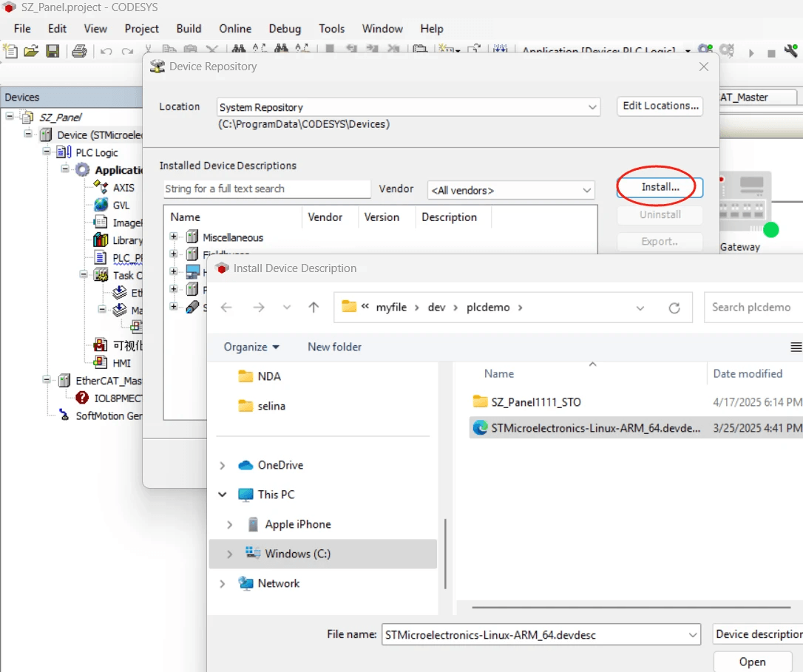The width and height of the screenshot is (803, 672).
Task: Select the HMI item in Devices tree
Action: (121, 363)
